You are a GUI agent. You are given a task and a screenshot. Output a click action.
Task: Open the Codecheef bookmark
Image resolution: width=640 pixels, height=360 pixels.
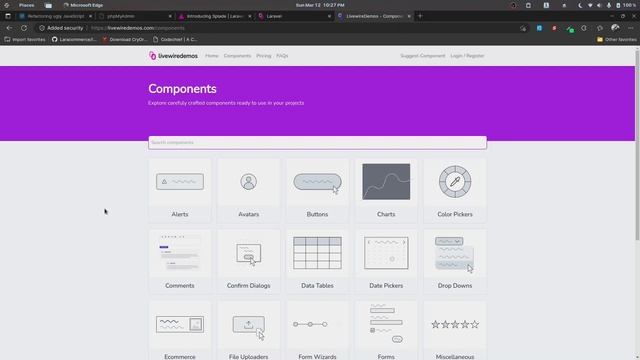[175, 40]
